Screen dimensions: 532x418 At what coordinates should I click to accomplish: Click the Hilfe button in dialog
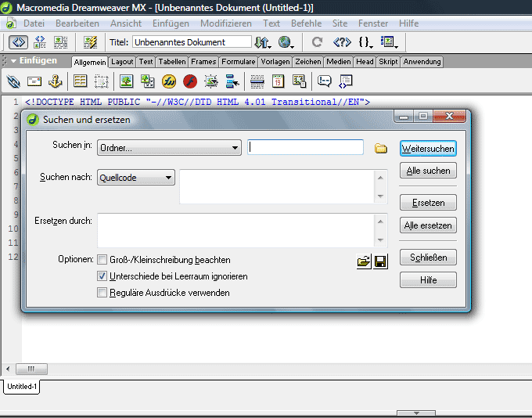pos(428,279)
